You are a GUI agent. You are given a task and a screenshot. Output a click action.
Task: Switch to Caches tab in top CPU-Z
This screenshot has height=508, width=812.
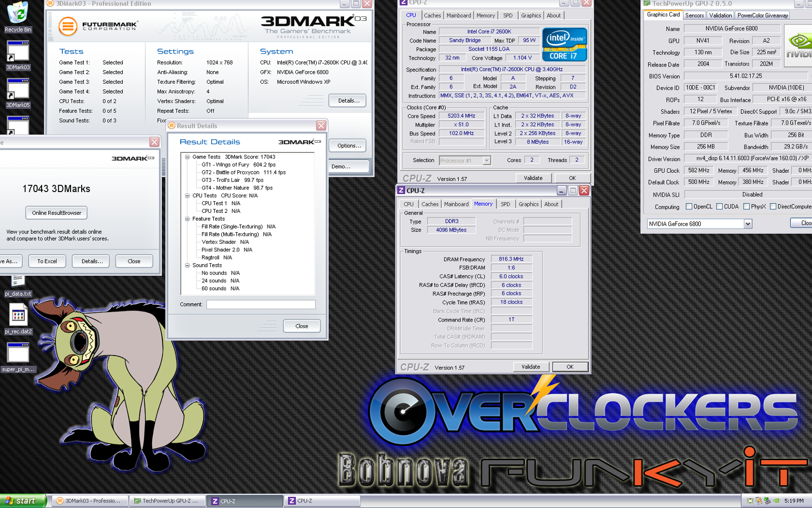tap(432, 16)
